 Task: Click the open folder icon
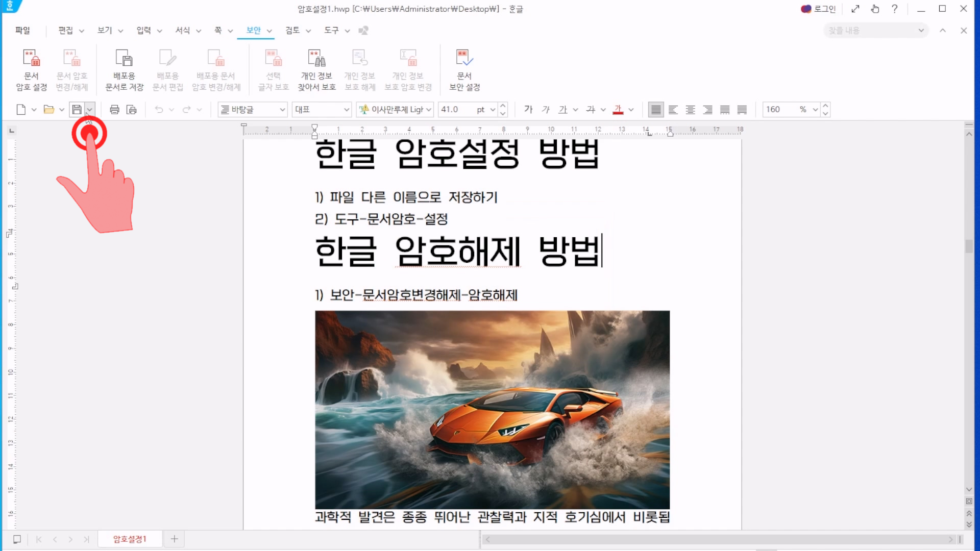pos(48,110)
